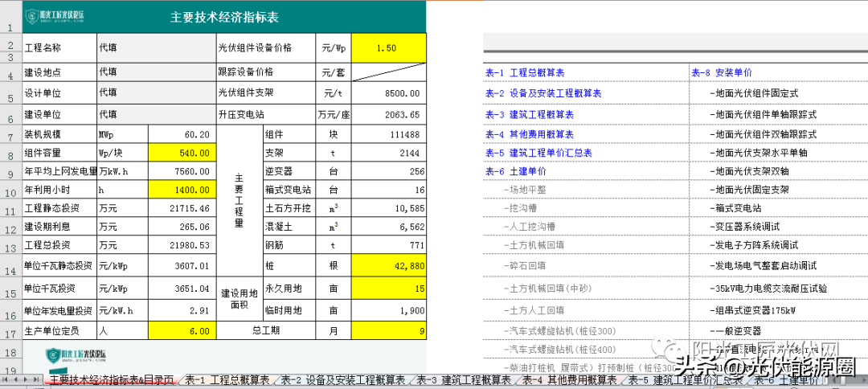Viewport: 868px width, 389px height.
Task: Follow the 表-4 其他费用概算表 directory link
Action: (529, 134)
